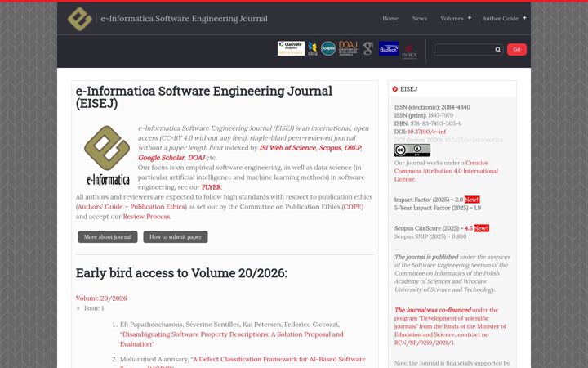This screenshot has width=588, height=368.
Task: Open the DOI 10.37190/e-inf link
Action: click(427, 132)
